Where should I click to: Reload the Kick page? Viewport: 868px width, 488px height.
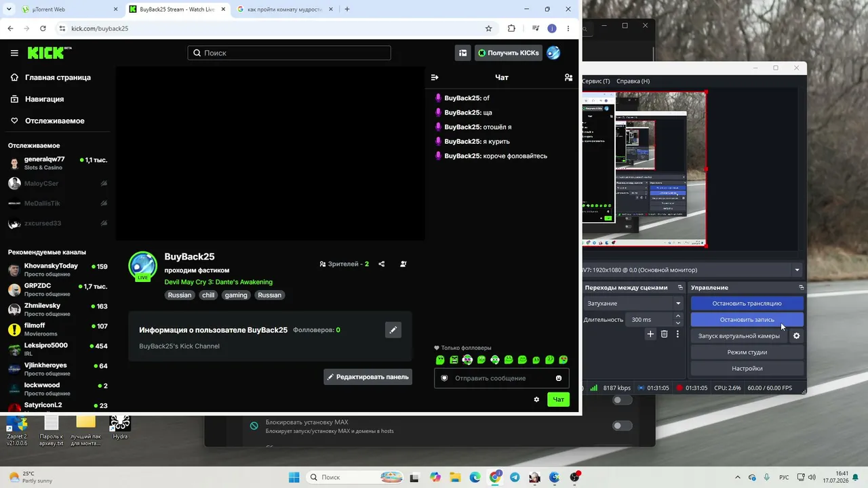point(43,28)
